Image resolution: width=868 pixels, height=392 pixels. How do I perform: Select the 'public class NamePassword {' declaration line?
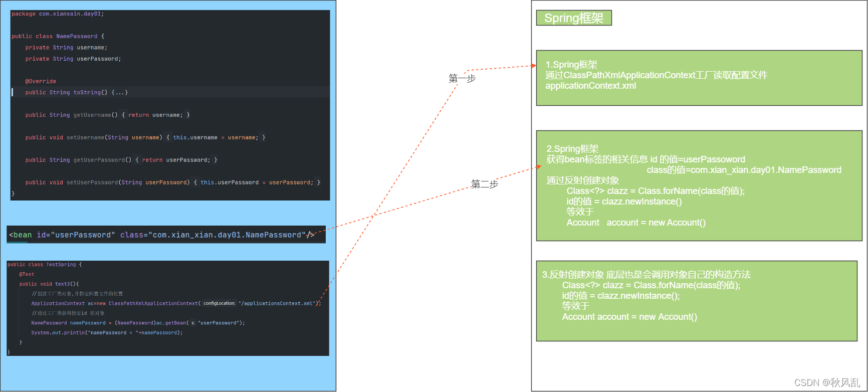tap(58, 37)
